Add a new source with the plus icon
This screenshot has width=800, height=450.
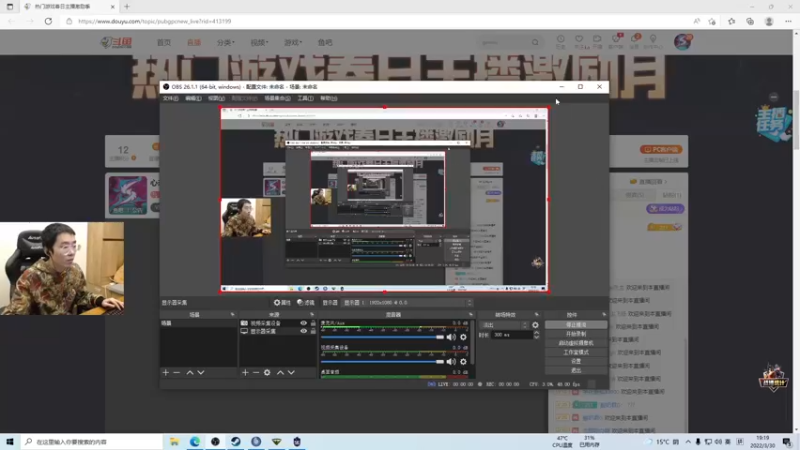245,373
